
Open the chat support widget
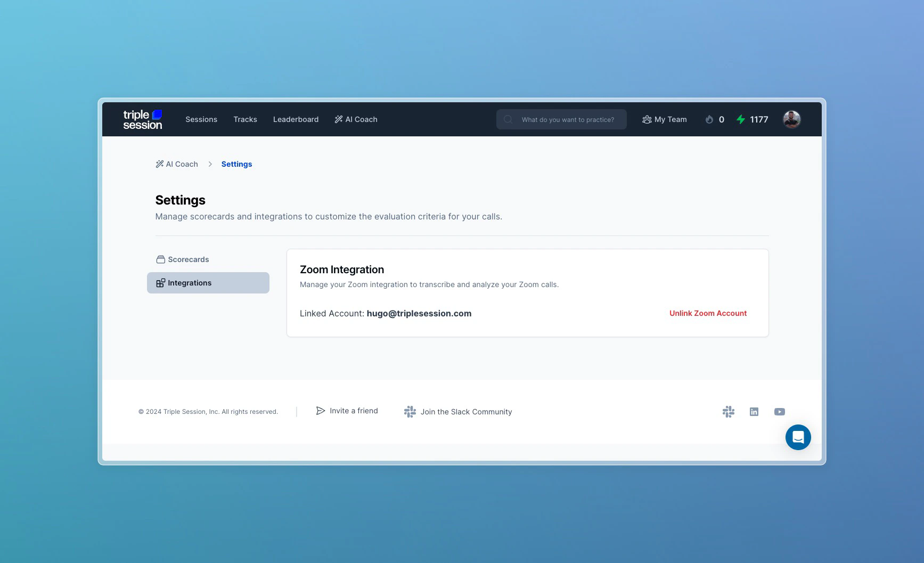pyautogui.click(x=798, y=437)
